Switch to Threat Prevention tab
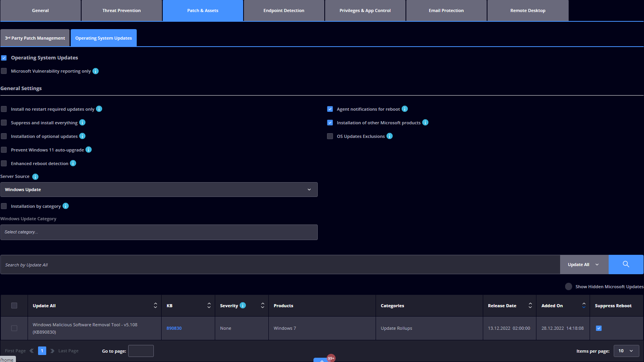The width and height of the screenshot is (644, 362). point(122,10)
